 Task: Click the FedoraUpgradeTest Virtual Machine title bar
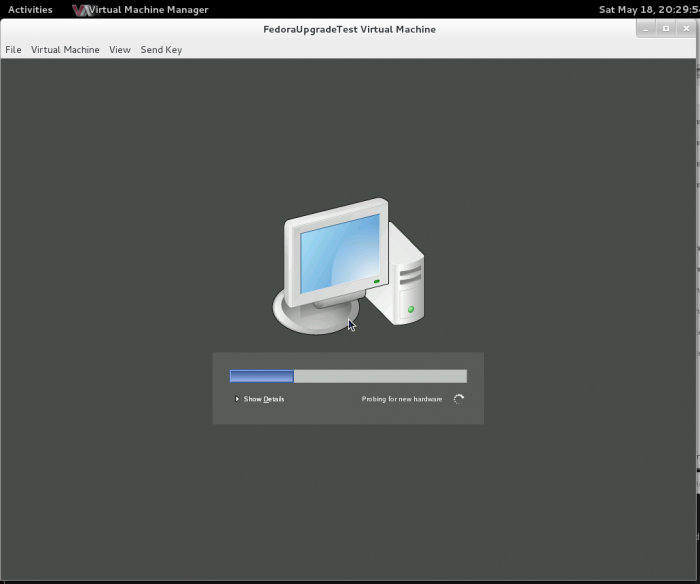pos(349,29)
